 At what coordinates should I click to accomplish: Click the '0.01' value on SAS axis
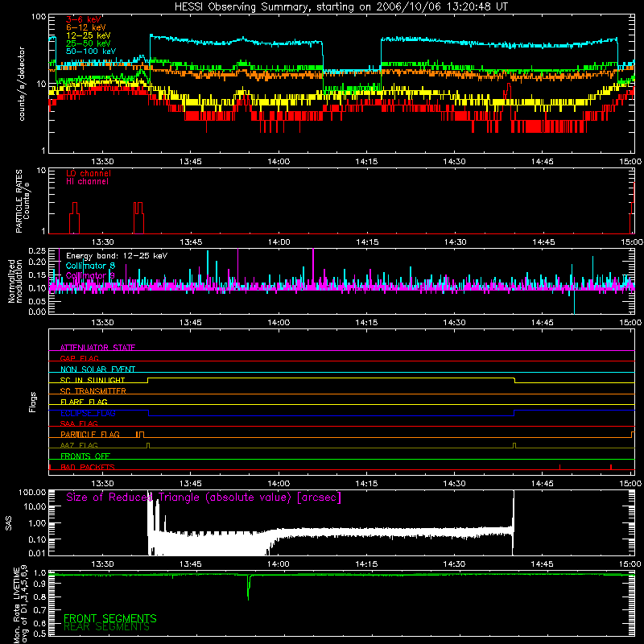38,553
